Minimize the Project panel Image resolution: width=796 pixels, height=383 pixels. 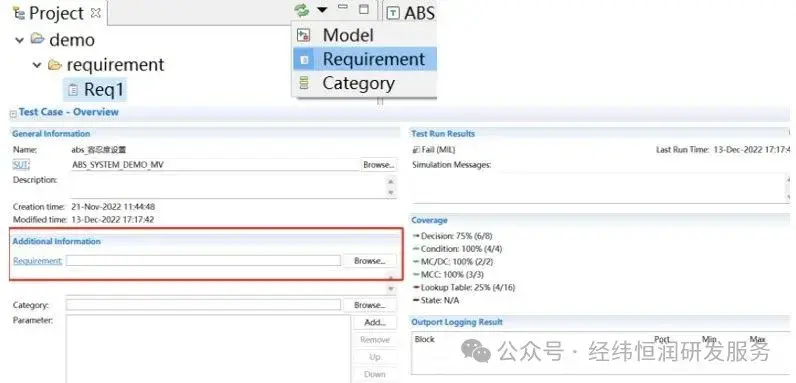(343, 7)
